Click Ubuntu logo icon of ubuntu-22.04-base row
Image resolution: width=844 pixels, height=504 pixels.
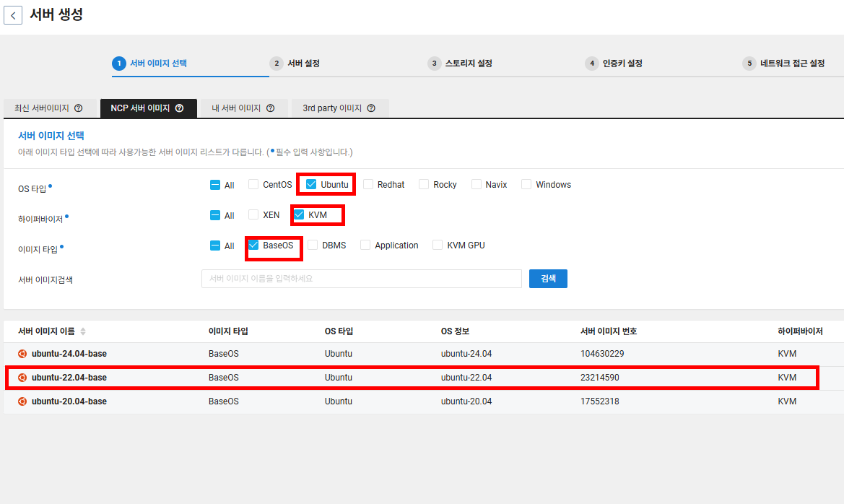(22, 378)
